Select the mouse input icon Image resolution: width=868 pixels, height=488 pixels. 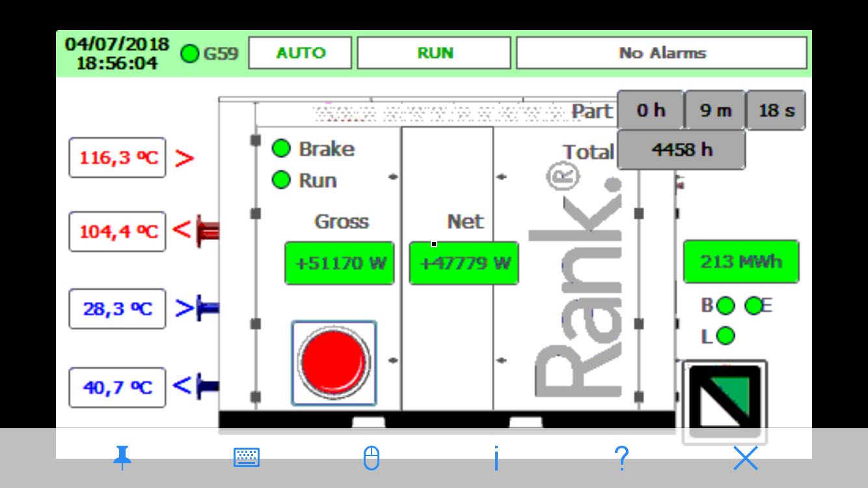[371, 459]
